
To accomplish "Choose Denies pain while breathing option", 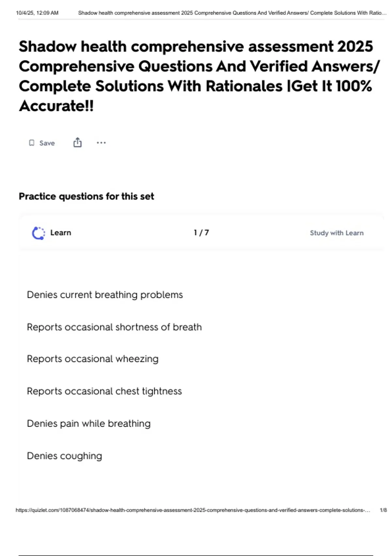I will (x=89, y=424).
